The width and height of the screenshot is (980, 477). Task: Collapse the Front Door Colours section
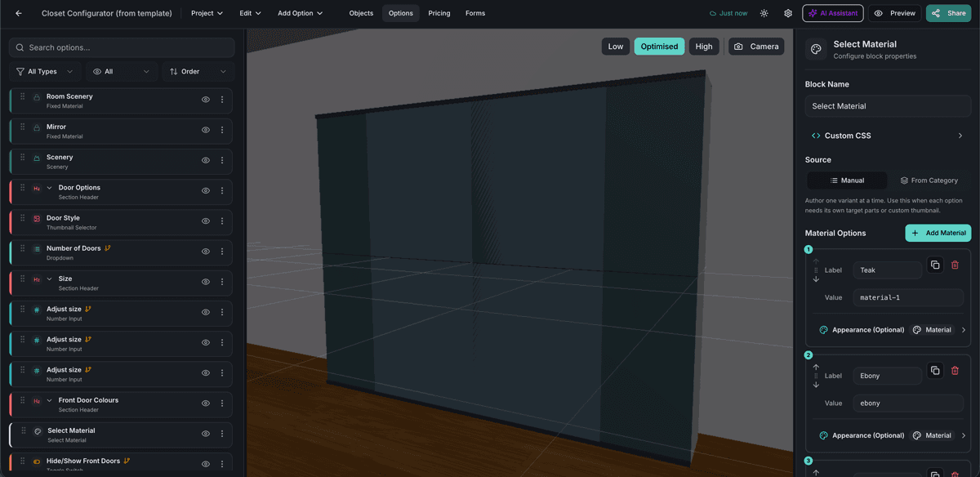(50, 400)
